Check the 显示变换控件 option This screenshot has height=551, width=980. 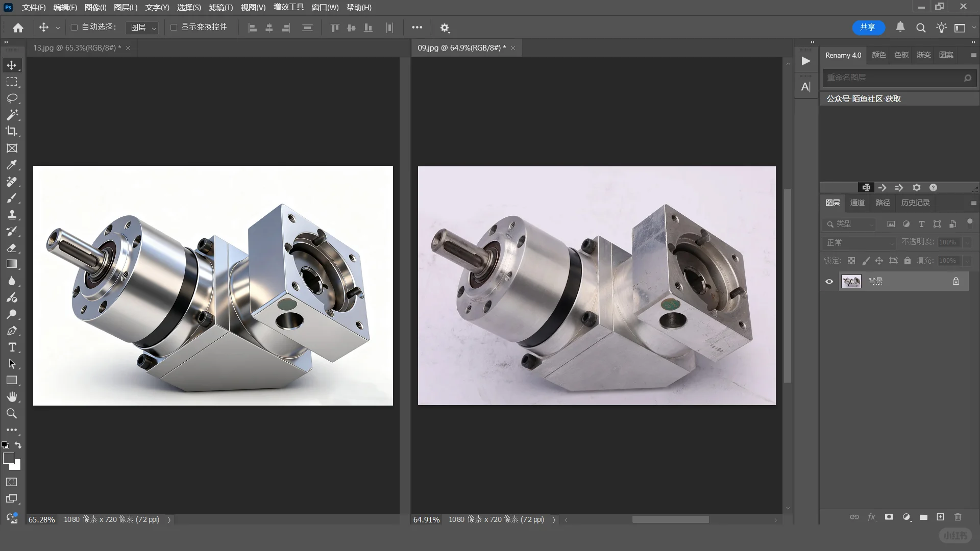174,28
